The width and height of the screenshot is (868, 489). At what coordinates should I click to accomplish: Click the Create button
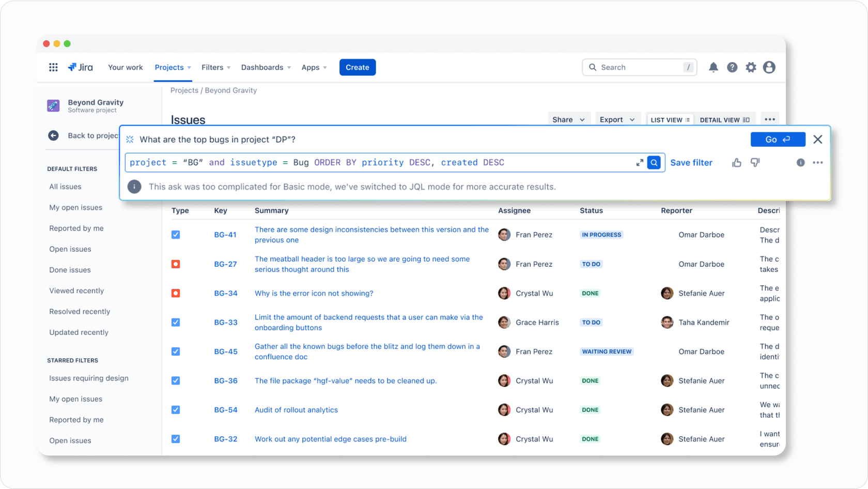(x=357, y=67)
